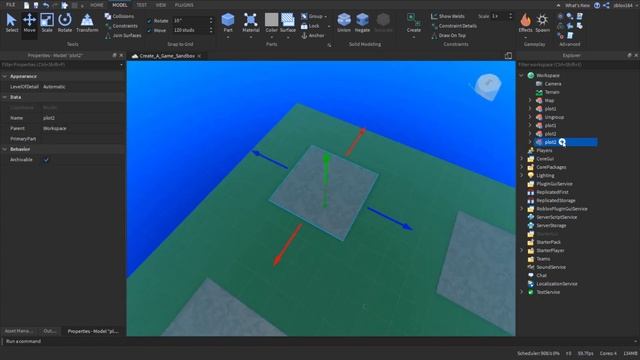
Task: Toggle the Move snap checkbox
Action: (x=149, y=30)
